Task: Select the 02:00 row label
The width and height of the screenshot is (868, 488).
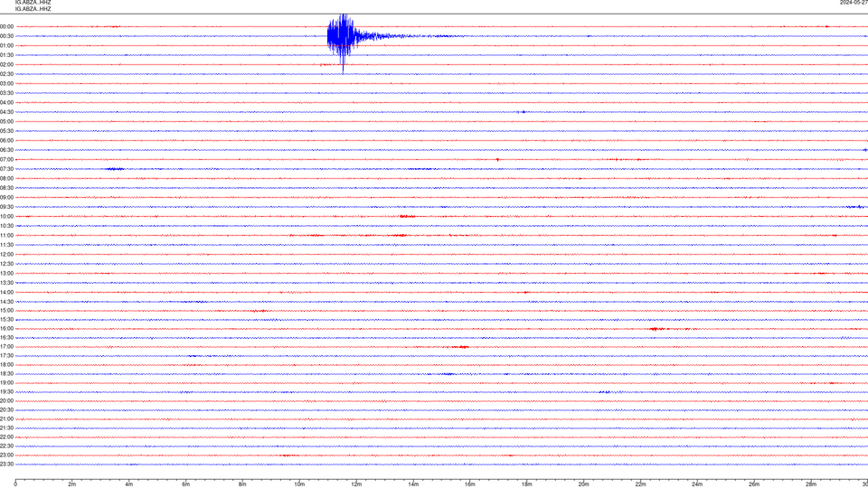Action: 6,65
